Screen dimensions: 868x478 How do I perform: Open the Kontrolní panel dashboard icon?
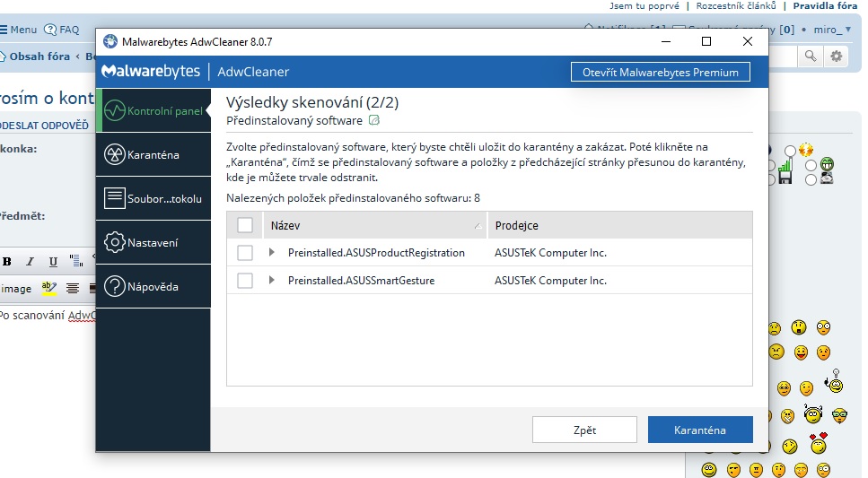coord(115,111)
